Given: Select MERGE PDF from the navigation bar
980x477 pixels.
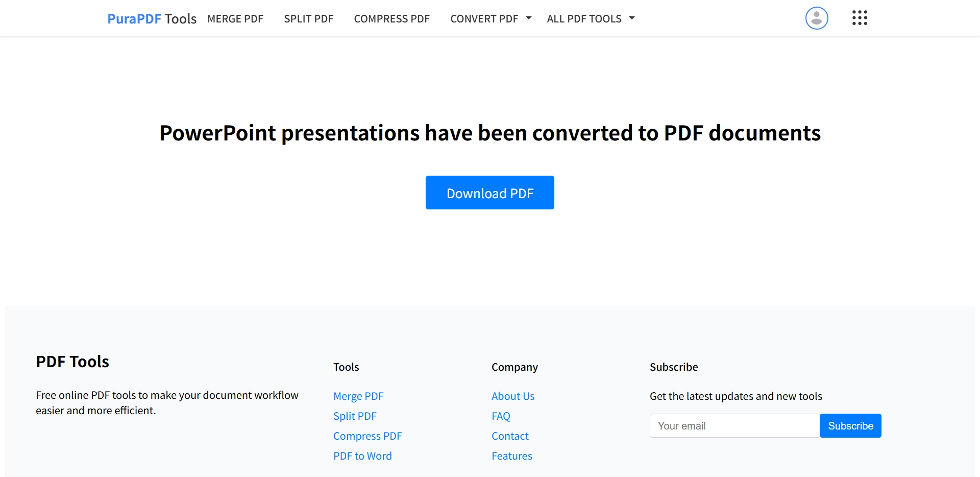Looking at the screenshot, I should pos(235,18).
